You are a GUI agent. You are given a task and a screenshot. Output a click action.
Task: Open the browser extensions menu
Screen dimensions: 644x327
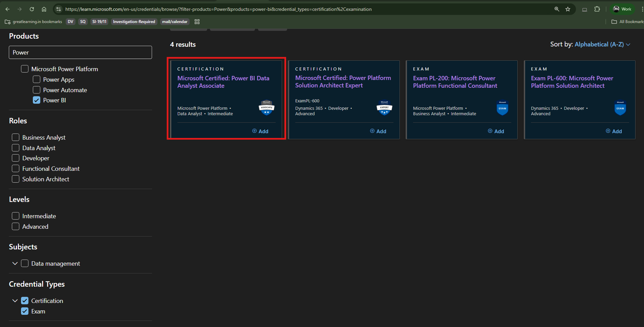[x=597, y=9]
